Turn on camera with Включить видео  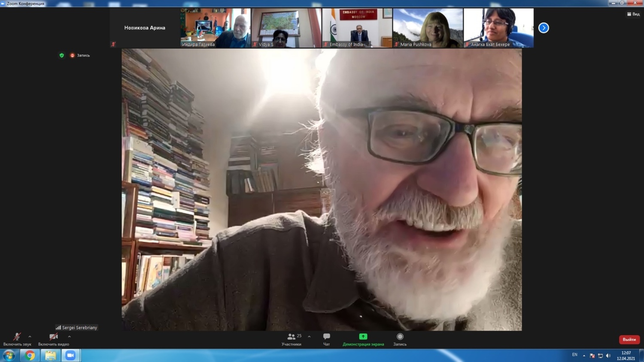[x=53, y=338]
